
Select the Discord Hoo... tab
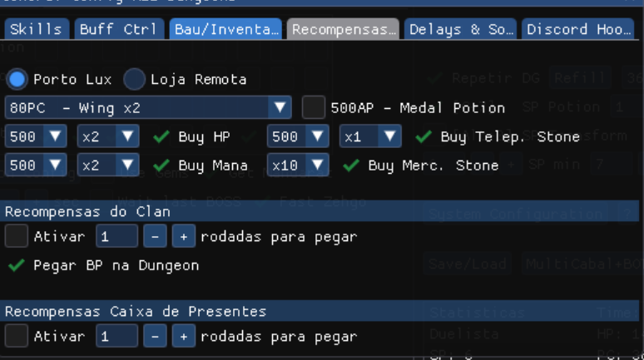(x=578, y=29)
